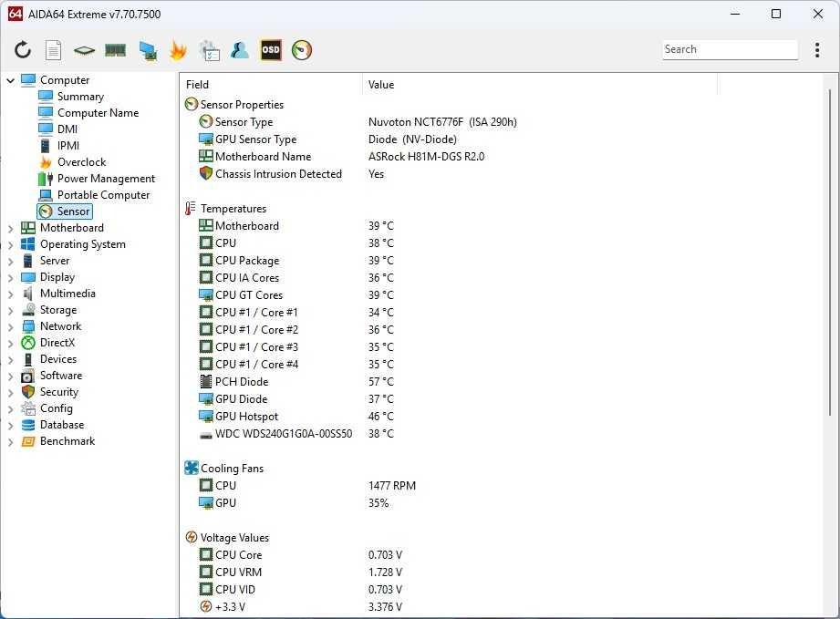Open the memory module toolbar icon
Image resolution: width=840 pixels, height=619 pixels.
(x=115, y=50)
